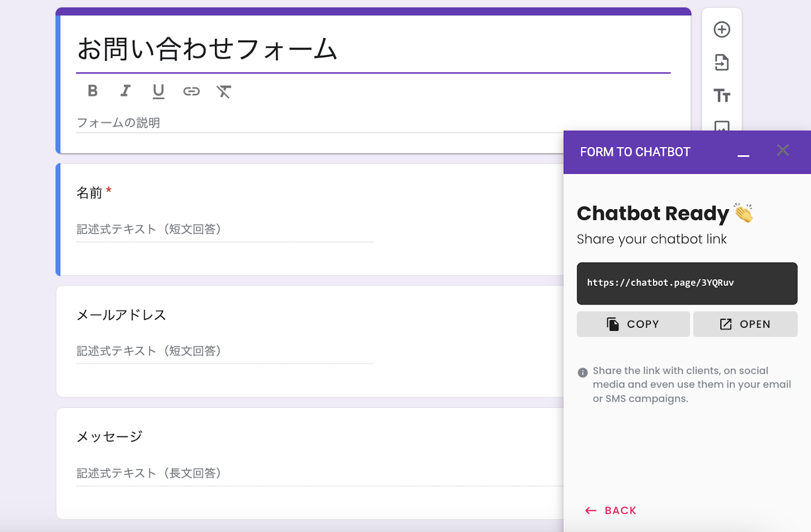Click the form title お問い合わせフォーム
811x532 pixels.
(207, 50)
